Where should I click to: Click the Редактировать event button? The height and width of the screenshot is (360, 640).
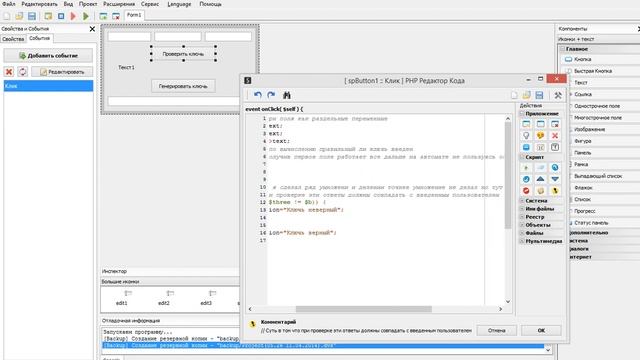62,72
